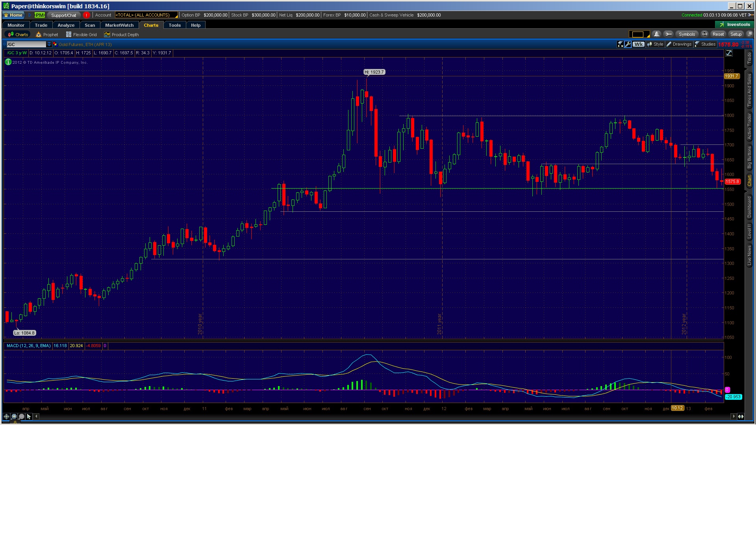Toggle the price scale curve icon
Viewport: 756px width, 540px height.
pos(729,53)
